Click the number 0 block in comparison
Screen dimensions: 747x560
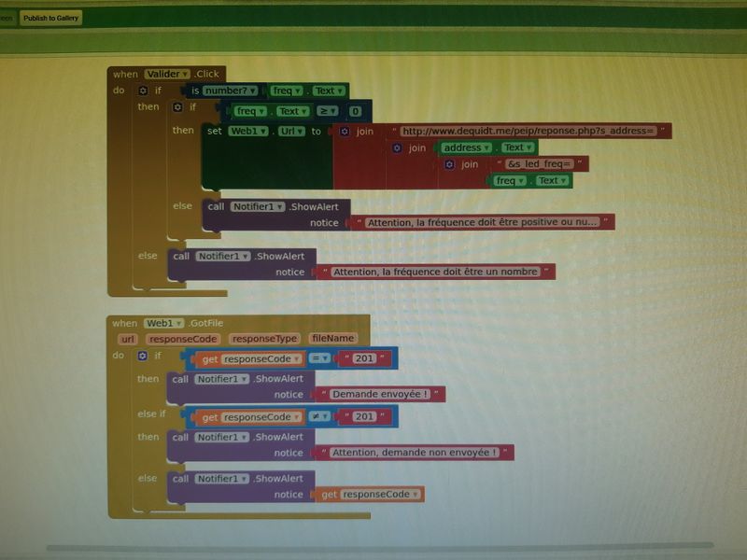[x=355, y=112]
